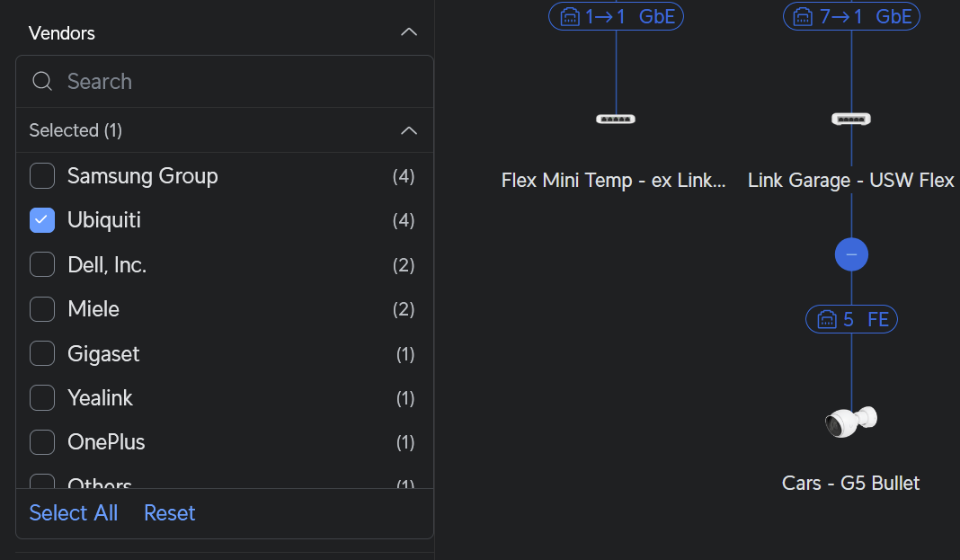Collapse the Selected (1) group chevron
The width and height of the screenshot is (960, 560).
pos(409,130)
